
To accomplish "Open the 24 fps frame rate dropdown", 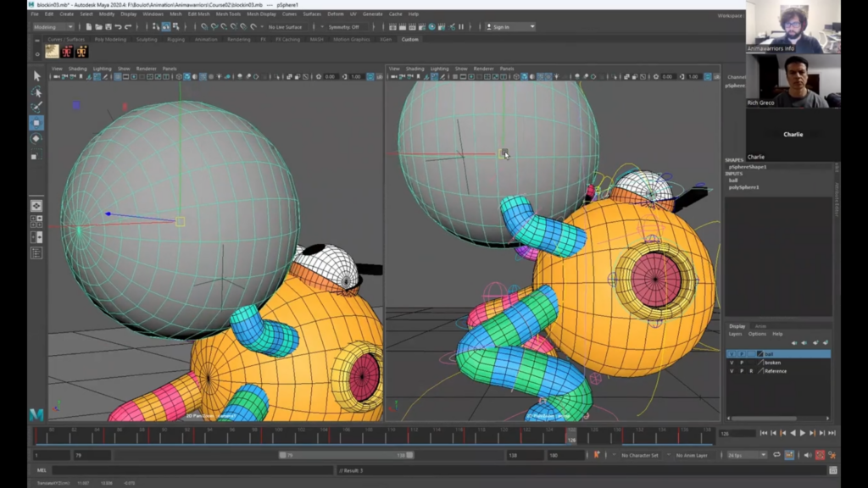I will click(x=747, y=455).
